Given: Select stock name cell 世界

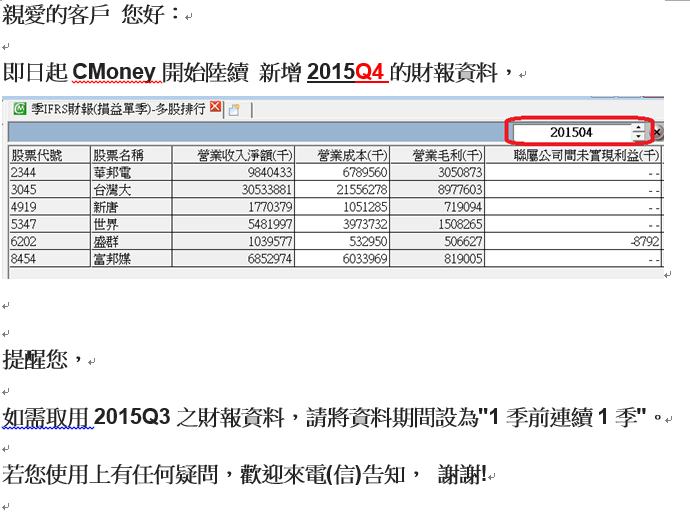Looking at the screenshot, I should pos(131,224).
